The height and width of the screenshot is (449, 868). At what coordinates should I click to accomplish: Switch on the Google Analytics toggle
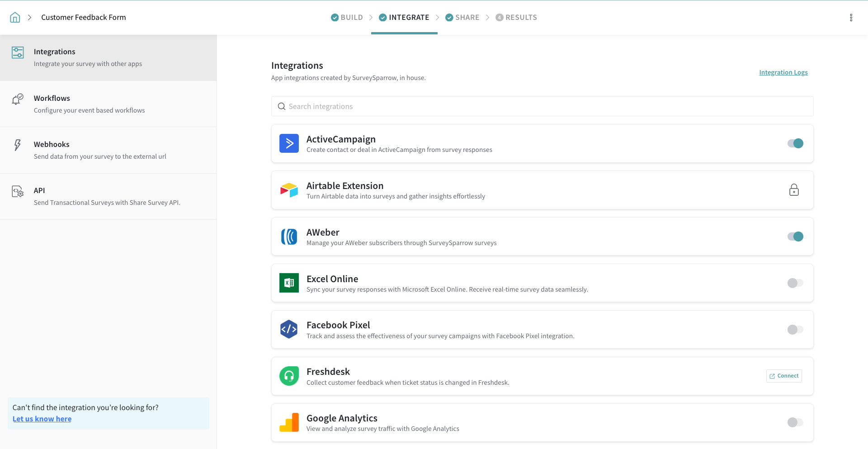tap(795, 422)
